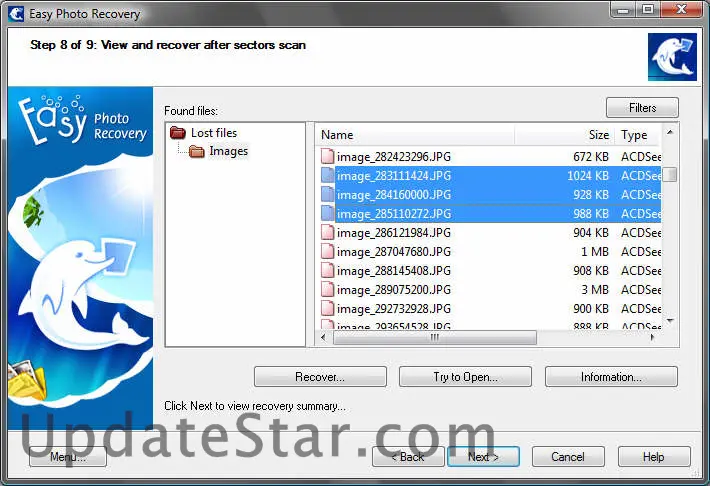Viewport: 710px width, 486px height.
Task: Click the Easy Photo Recovery title bar icon
Action: coord(16,13)
